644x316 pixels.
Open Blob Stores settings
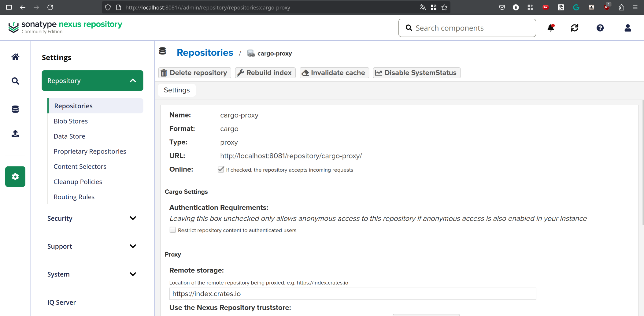pos(71,121)
